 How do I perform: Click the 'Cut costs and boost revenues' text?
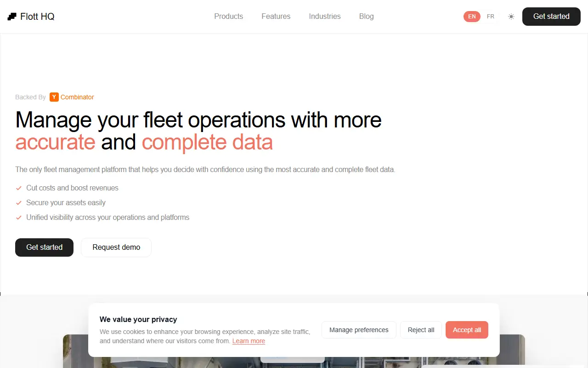click(x=72, y=188)
